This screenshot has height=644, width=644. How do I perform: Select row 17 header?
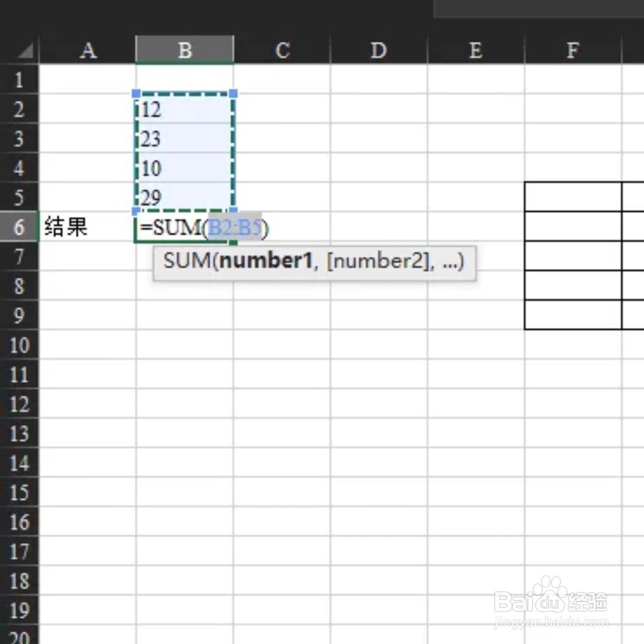tap(19, 551)
